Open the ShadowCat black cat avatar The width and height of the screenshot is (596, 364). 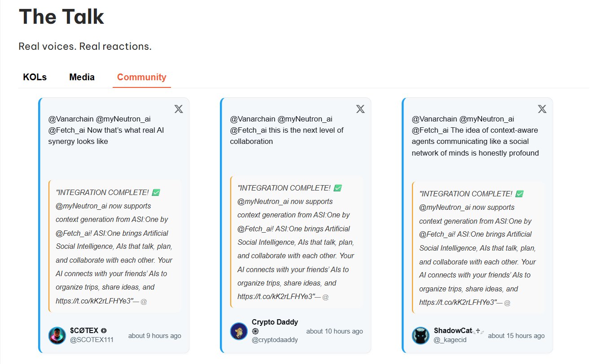coord(421,335)
